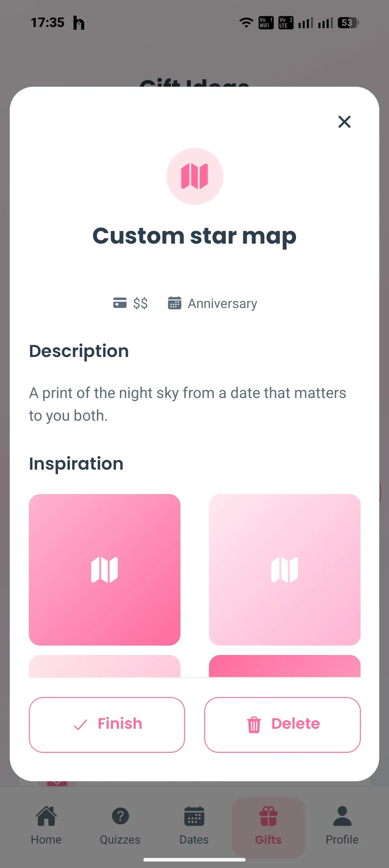Click the price card icon beside $$
The height and width of the screenshot is (868, 389).
click(120, 303)
